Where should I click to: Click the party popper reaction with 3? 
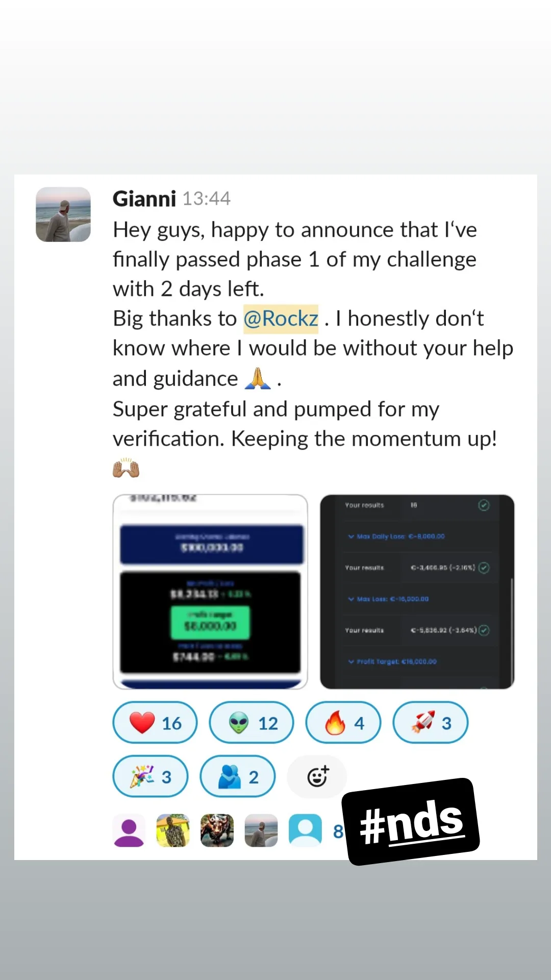[151, 776]
